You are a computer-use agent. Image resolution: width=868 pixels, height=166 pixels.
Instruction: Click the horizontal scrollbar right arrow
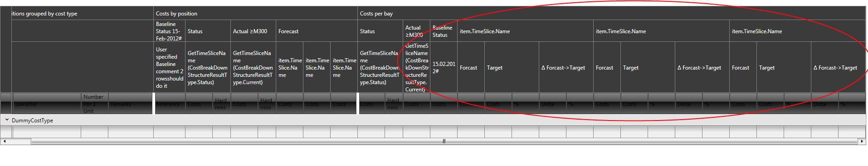862,141
